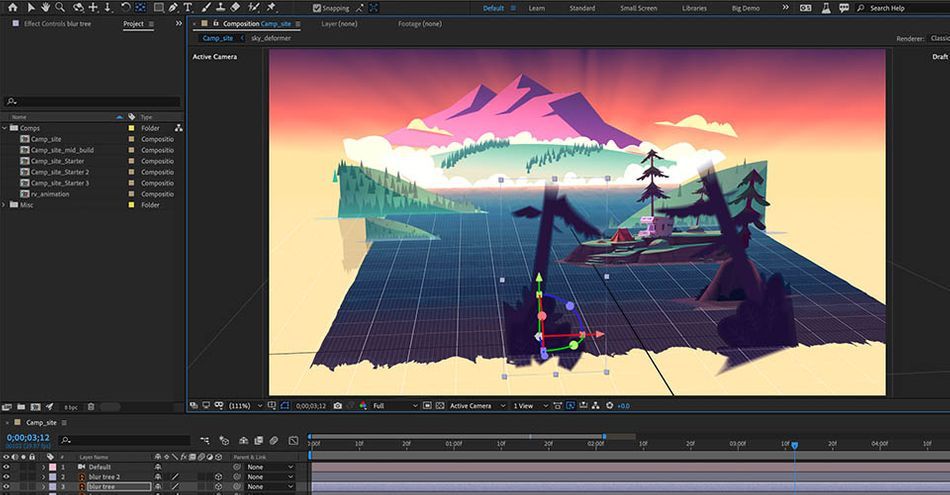Click the Project panel search field
This screenshot has width=950, height=495.
click(x=92, y=101)
